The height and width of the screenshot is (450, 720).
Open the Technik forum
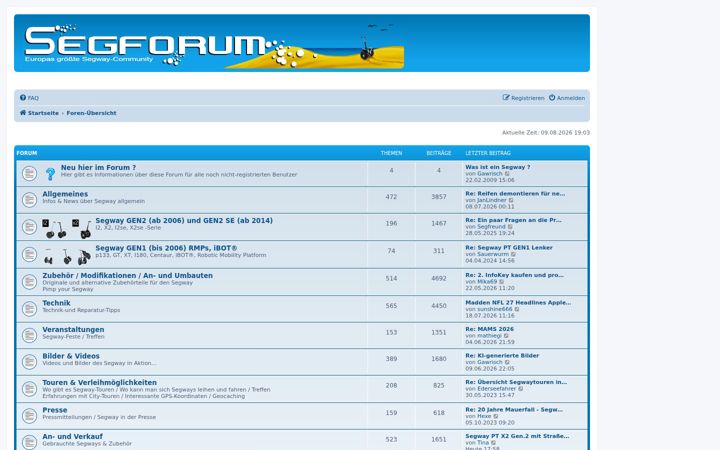click(56, 304)
